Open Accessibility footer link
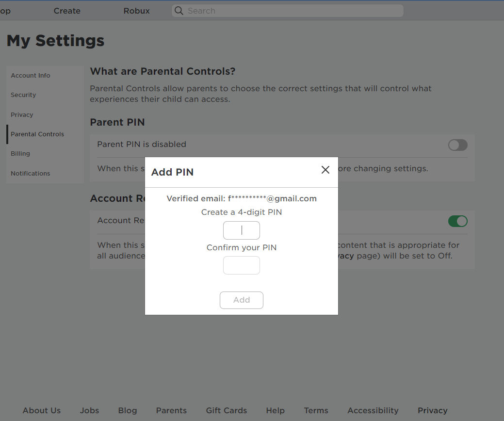Screen dimensions: 504x421 tap(373, 410)
